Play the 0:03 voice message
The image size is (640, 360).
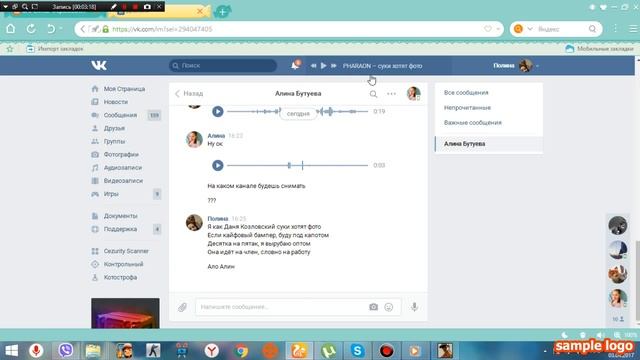(218, 165)
